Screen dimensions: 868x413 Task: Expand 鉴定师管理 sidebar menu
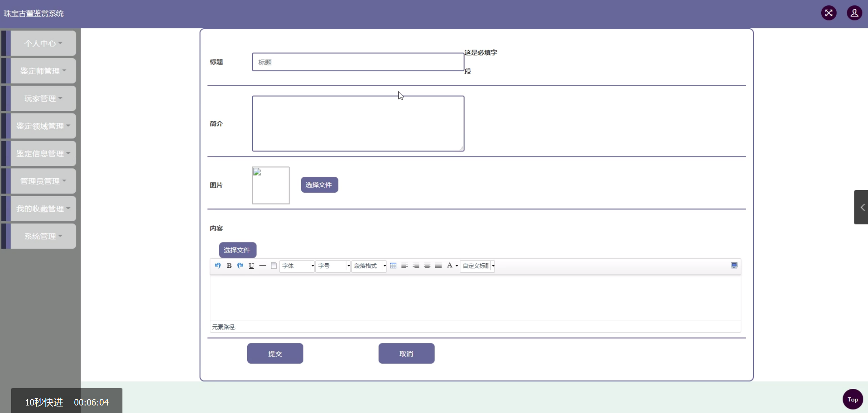click(43, 71)
